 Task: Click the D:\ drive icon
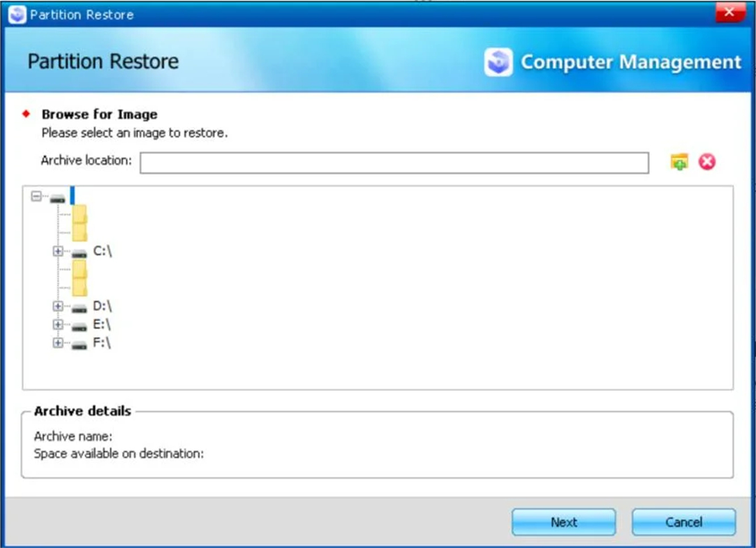pyautogui.click(x=80, y=307)
